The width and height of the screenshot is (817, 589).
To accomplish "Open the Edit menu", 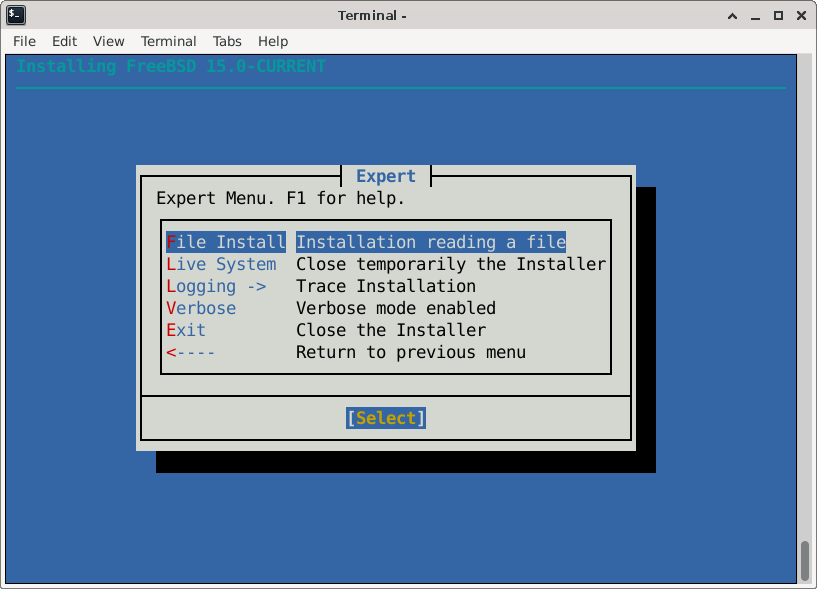I will point(64,41).
